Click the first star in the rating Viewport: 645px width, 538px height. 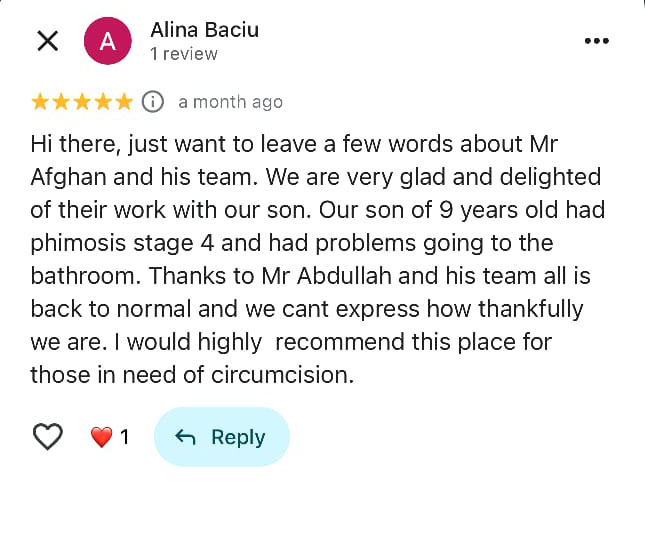(x=40, y=101)
